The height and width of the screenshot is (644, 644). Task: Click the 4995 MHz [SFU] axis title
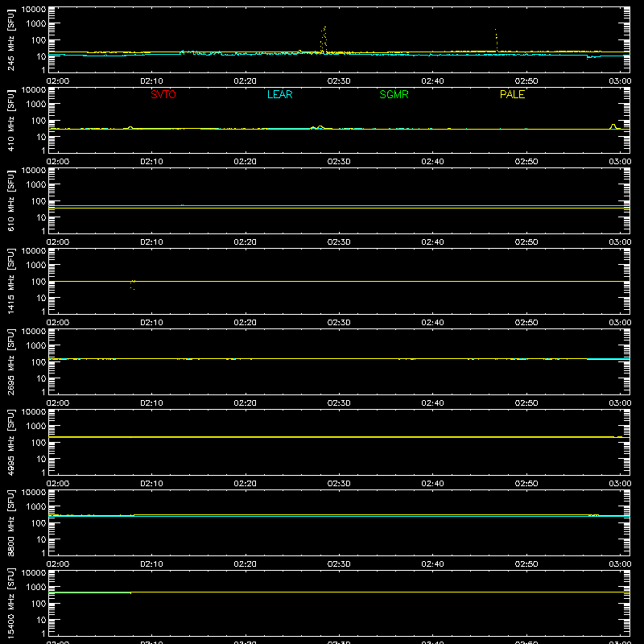point(10,442)
